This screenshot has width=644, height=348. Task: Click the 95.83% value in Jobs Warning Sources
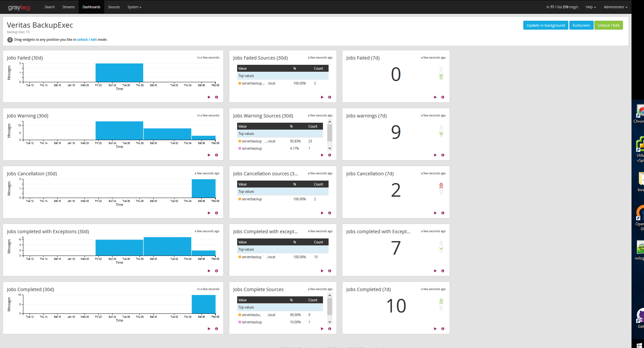(295, 141)
